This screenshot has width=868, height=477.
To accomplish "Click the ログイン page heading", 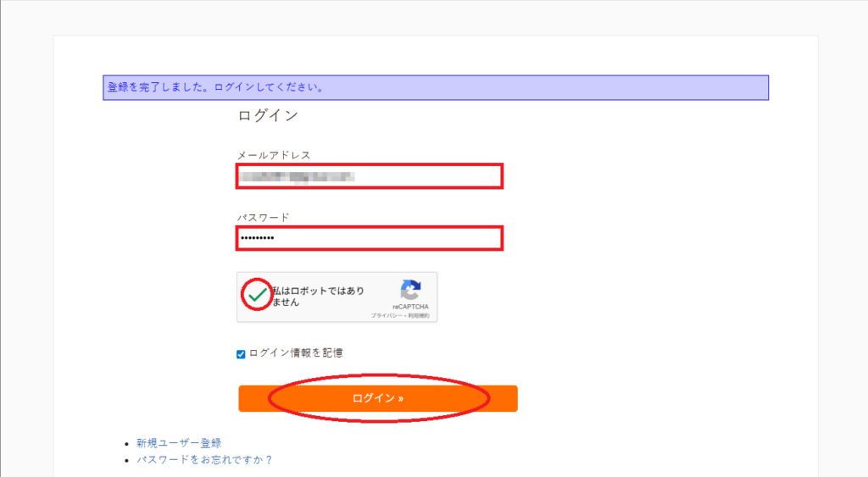I will (x=267, y=116).
